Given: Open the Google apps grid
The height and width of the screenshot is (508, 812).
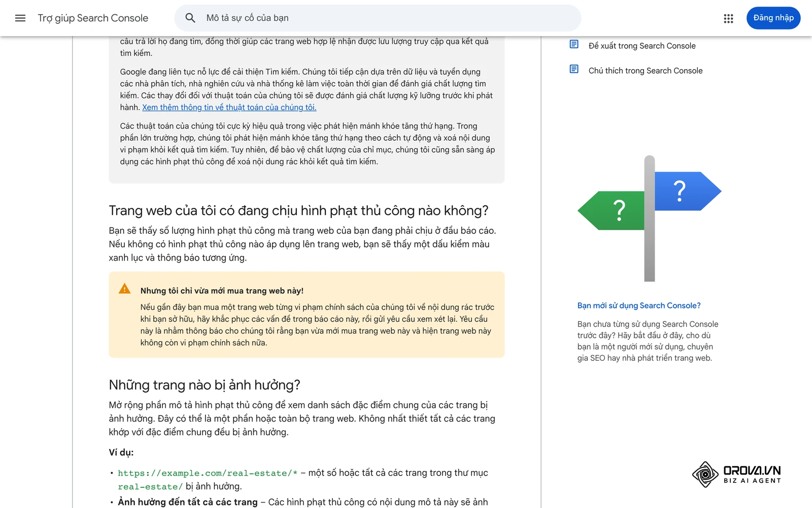Looking at the screenshot, I should 728,18.
